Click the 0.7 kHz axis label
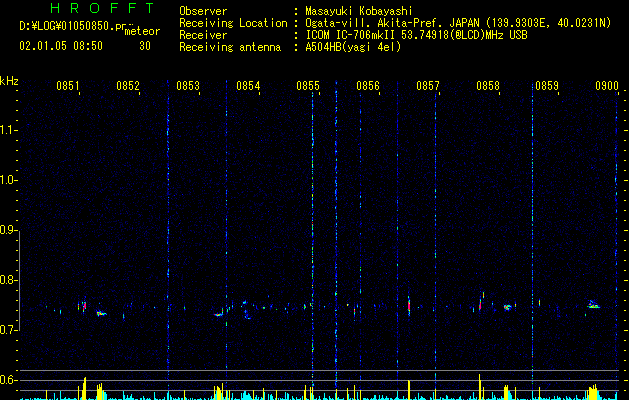This screenshot has width=629, height=400. [x=8, y=330]
